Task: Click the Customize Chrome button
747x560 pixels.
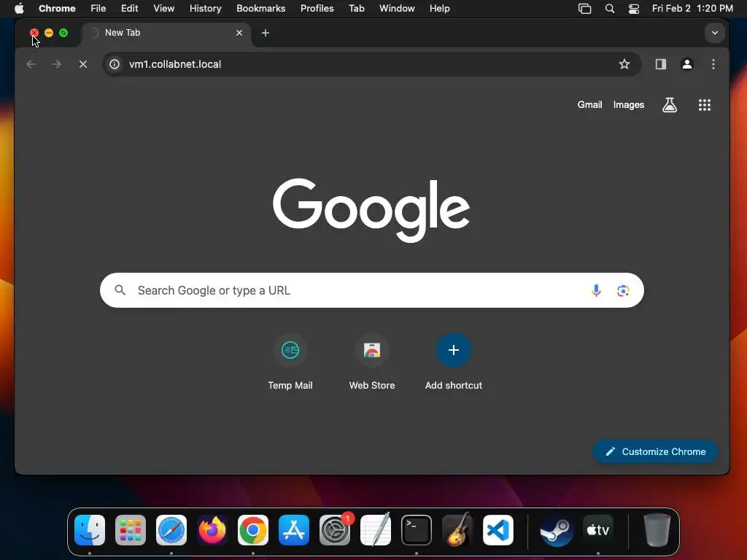Action: click(655, 451)
